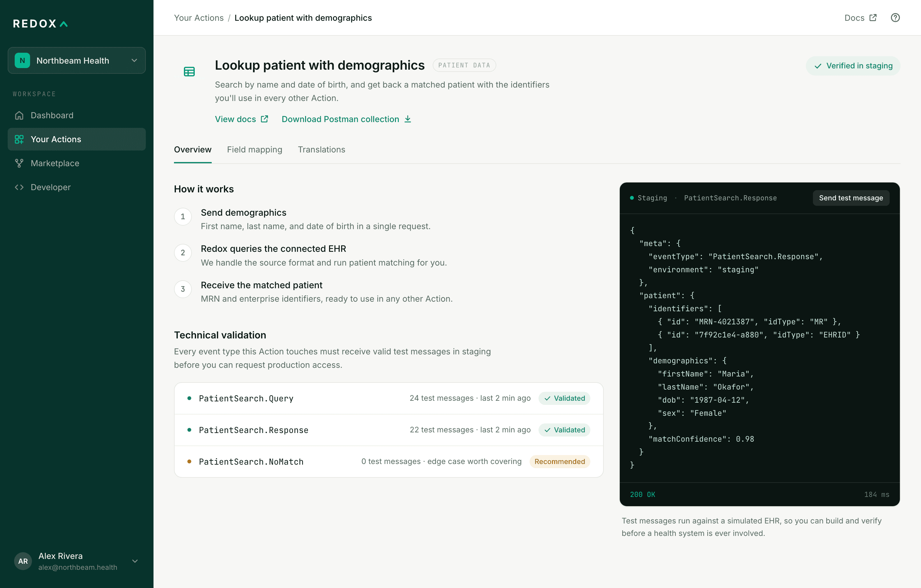Click the green Staging status dot
The height and width of the screenshot is (588, 921).
click(x=632, y=198)
